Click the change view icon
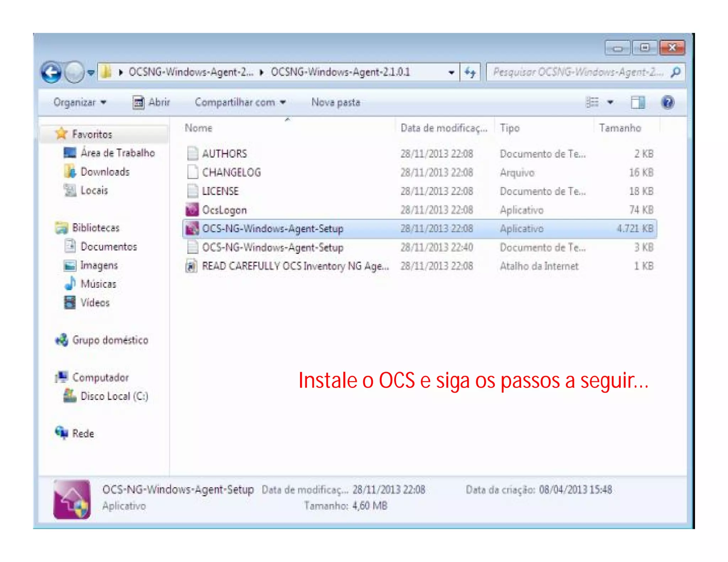The image size is (728, 562). 592,102
